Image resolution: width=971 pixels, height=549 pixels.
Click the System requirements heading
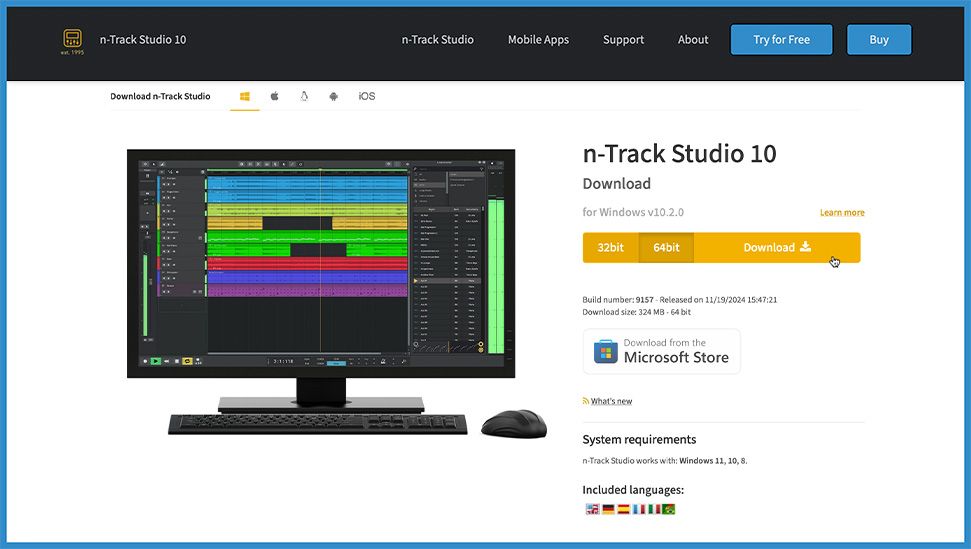pos(639,439)
